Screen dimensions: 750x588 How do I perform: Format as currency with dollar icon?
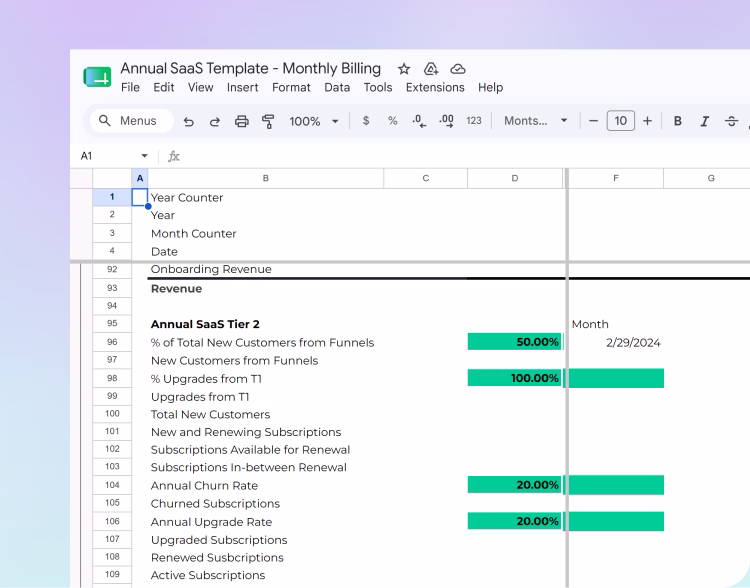pos(366,121)
